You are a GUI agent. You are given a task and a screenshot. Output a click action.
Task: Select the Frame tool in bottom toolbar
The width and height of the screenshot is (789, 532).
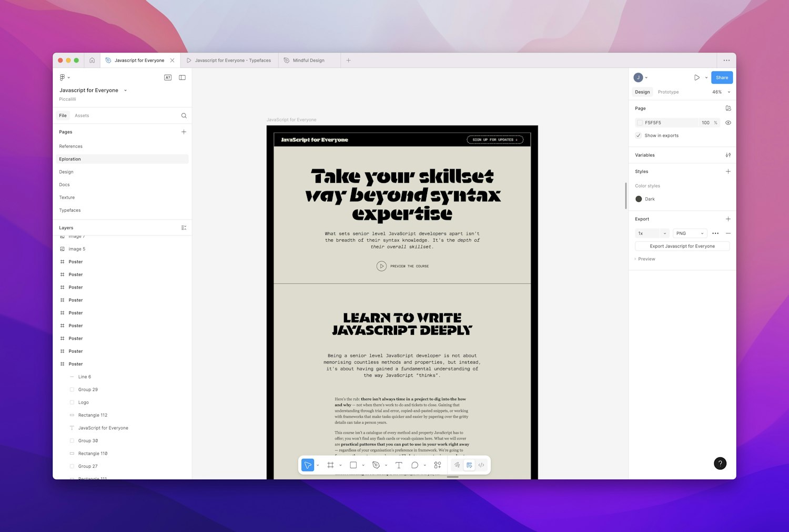330,465
